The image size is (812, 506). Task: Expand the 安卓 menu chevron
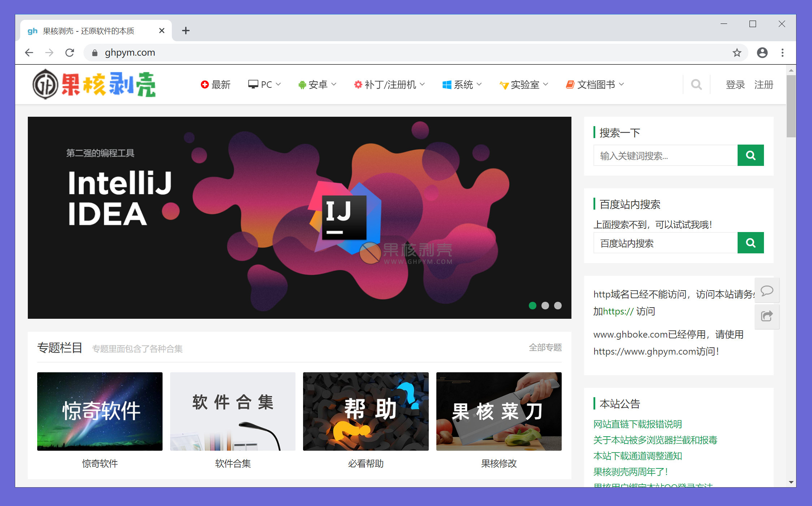[x=334, y=84]
